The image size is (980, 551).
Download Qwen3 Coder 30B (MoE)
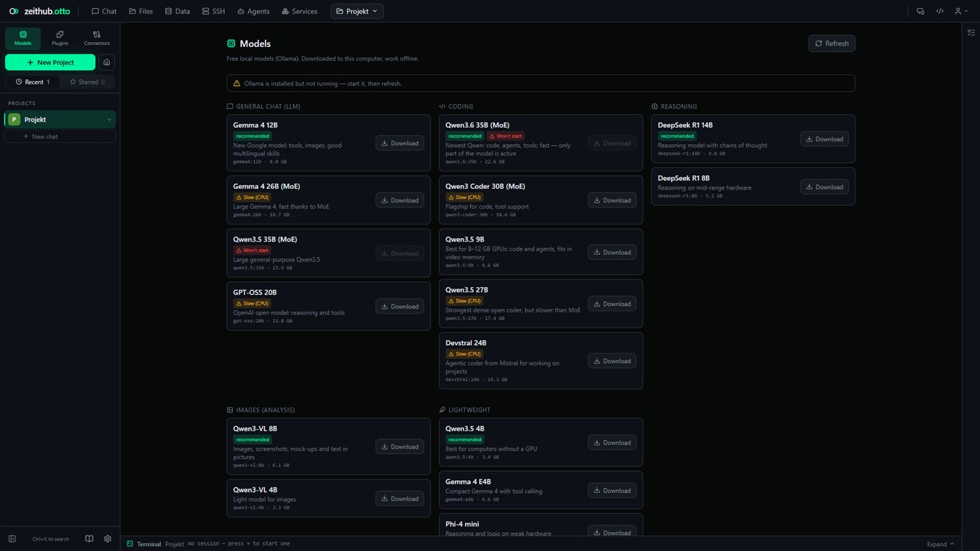pos(612,200)
